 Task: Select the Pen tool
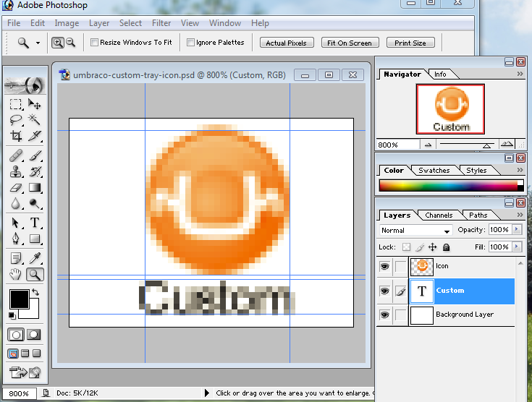pos(16,239)
